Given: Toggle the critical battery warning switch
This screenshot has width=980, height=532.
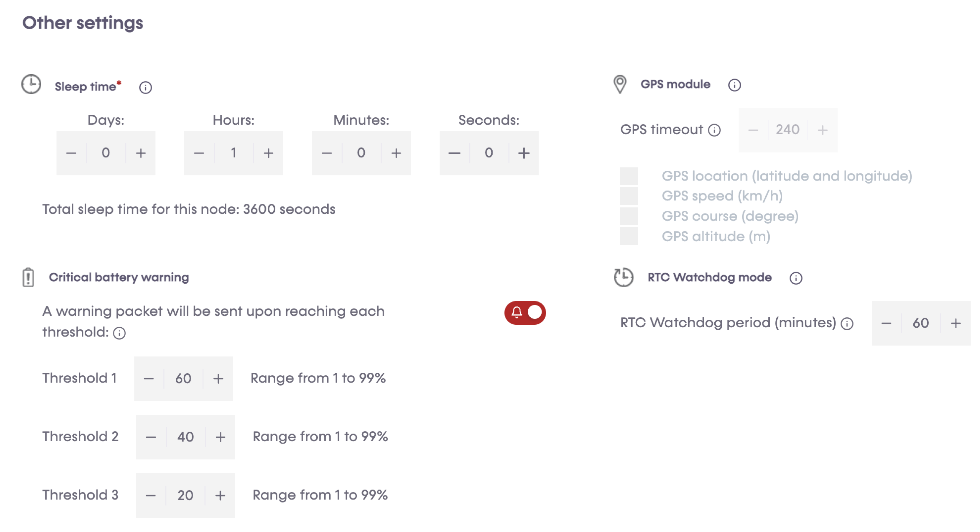Looking at the screenshot, I should 525,312.
